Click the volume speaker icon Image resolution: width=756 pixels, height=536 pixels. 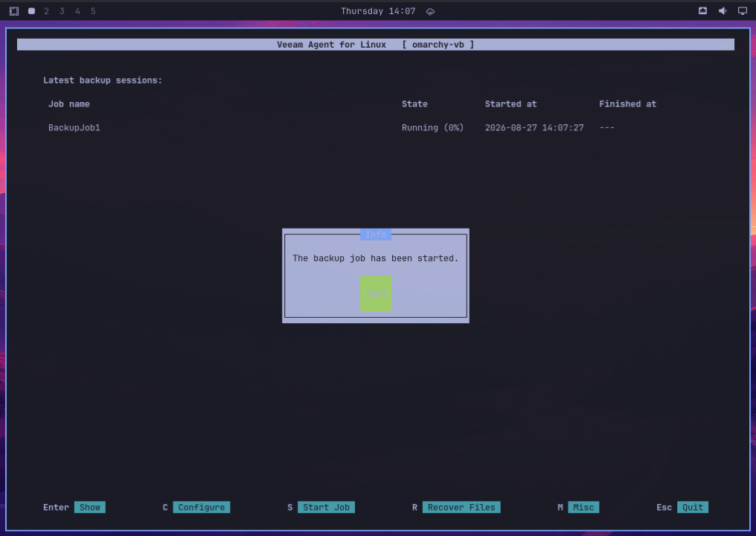[x=723, y=10]
